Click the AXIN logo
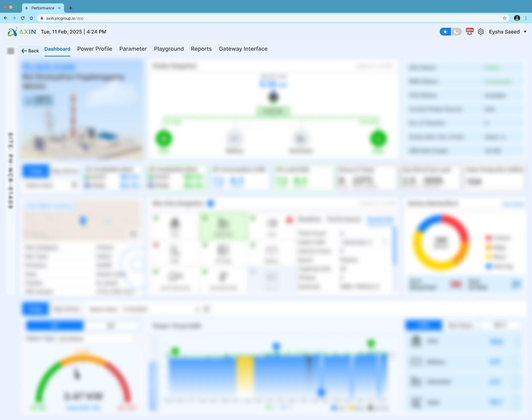The height and width of the screenshot is (420, 532). 22,32
